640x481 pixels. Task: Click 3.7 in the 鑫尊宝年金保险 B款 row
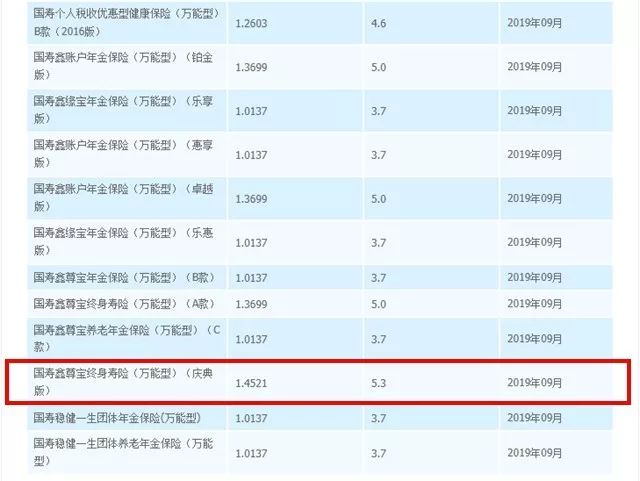[378, 278]
